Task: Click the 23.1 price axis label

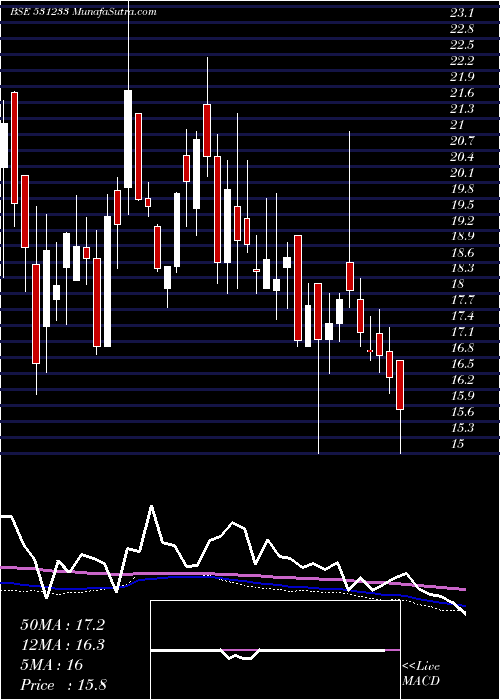Action: (461, 13)
